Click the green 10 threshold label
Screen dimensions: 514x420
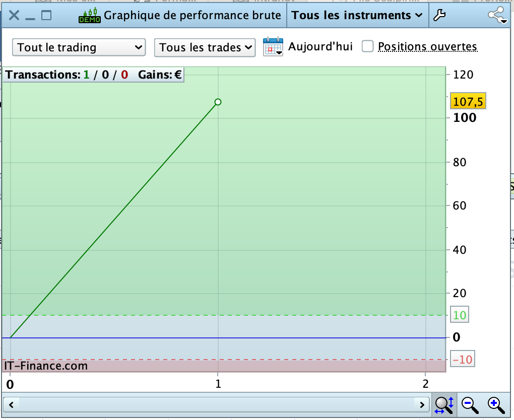click(x=460, y=315)
